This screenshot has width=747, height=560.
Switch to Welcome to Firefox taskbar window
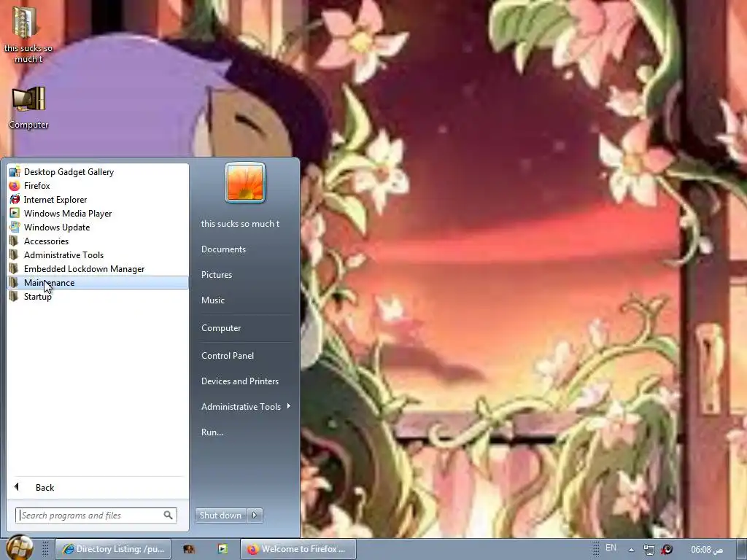298,549
